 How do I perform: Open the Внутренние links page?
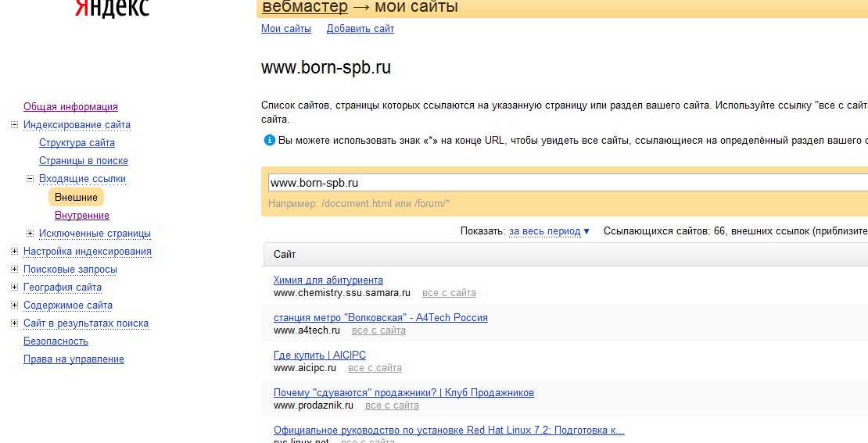82,215
